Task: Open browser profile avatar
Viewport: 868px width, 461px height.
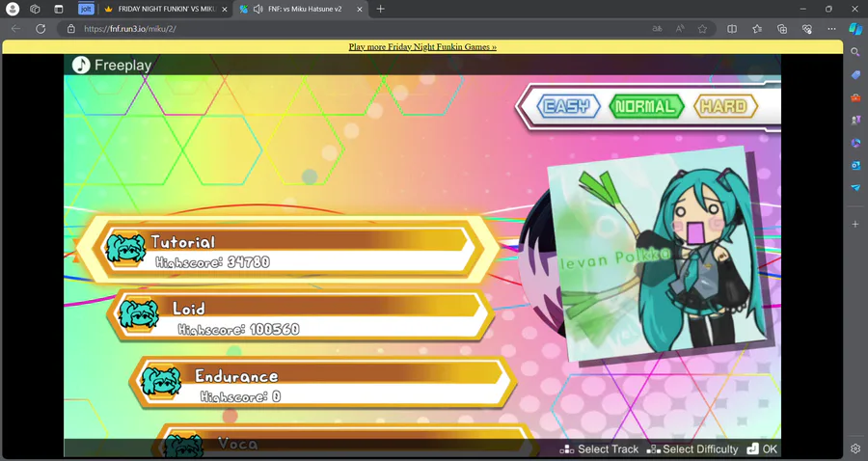Action: [13, 9]
